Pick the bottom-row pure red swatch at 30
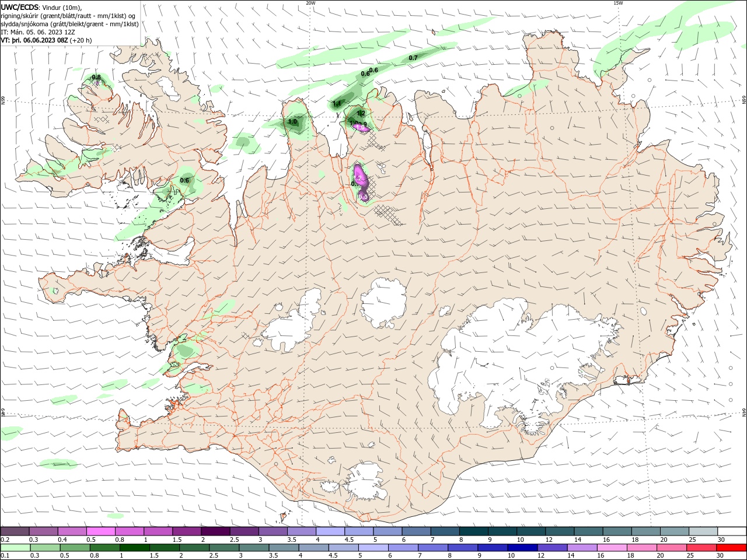747x560 pixels. (731, 548)
